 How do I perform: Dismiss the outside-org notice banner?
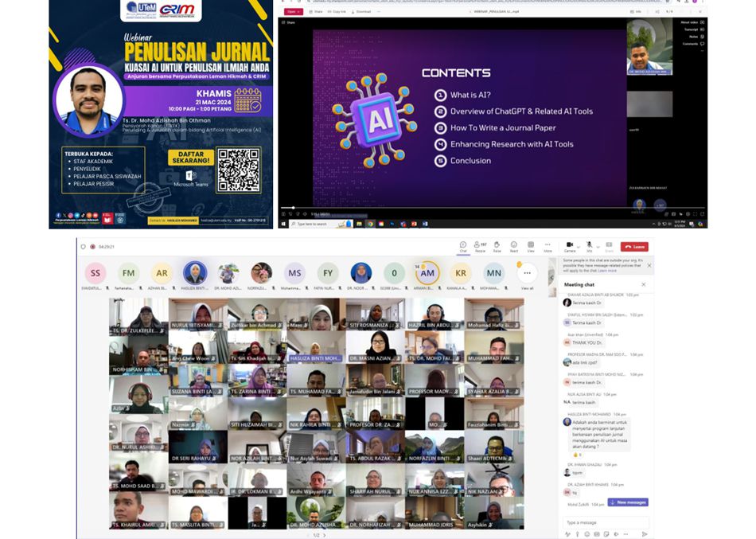pos(649,265)
